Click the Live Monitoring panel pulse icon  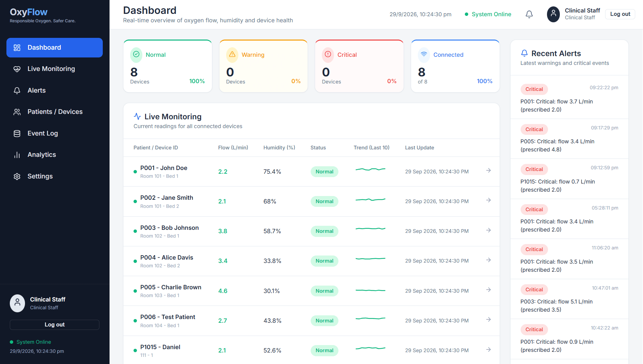point(137,117)
